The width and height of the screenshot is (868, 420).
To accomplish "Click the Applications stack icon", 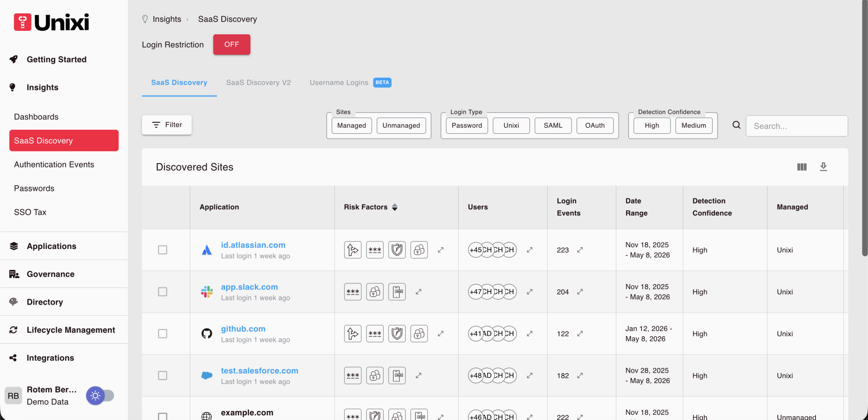I will point(14,246).
